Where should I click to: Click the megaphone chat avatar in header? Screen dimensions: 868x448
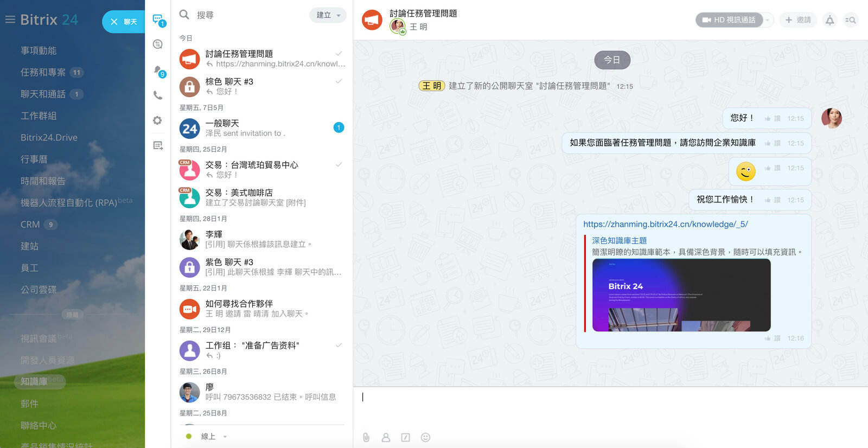[x=372, y=21]
